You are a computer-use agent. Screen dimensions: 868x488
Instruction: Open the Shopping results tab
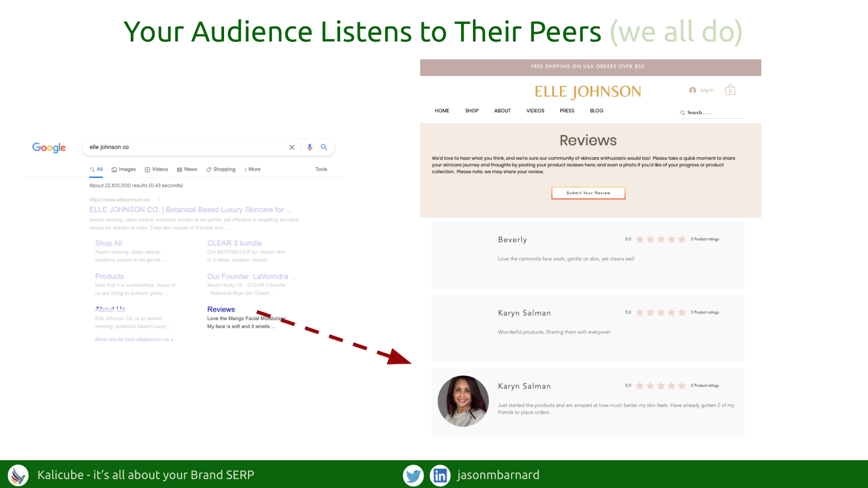(221, 169)
